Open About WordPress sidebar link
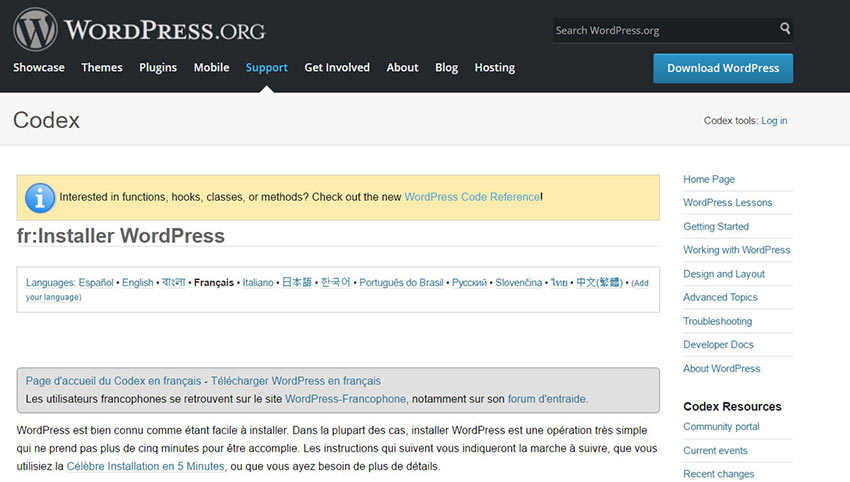This screenshot has height=482, width=850. point(722,368)
